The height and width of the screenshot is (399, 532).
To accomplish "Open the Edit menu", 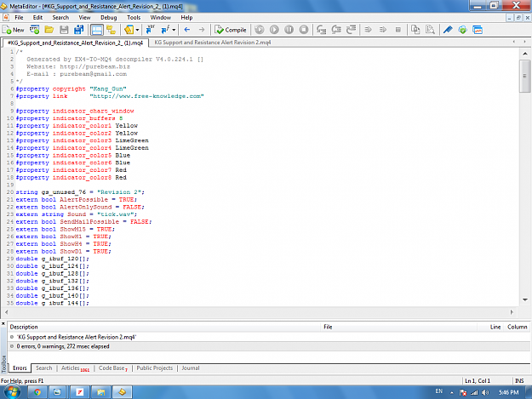I will 37,18.
